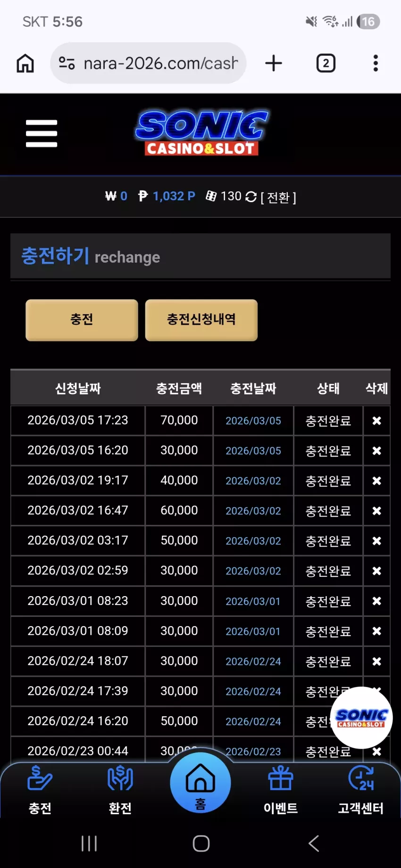Open the tab switcher showing 2 tabs
This screenshot has width=401, height=868.
(326, 63)
